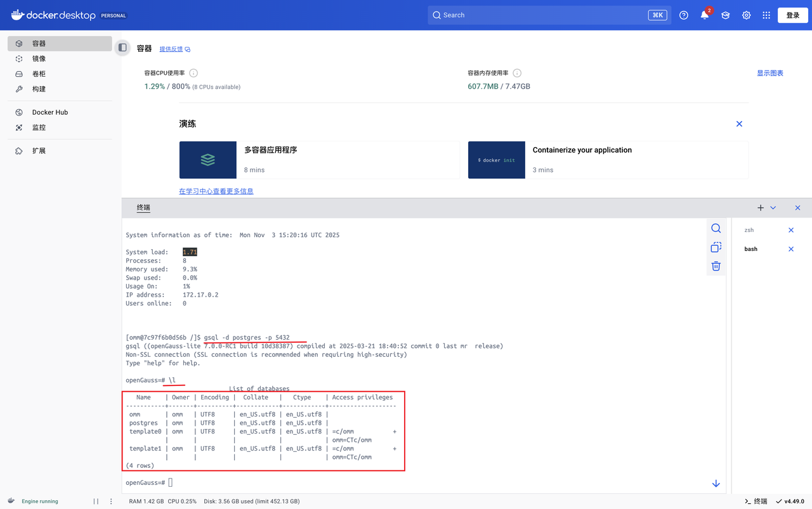812x509 pixels.
Task: Open the Learning center graduation-cap icon
Action: coord(726,15)
